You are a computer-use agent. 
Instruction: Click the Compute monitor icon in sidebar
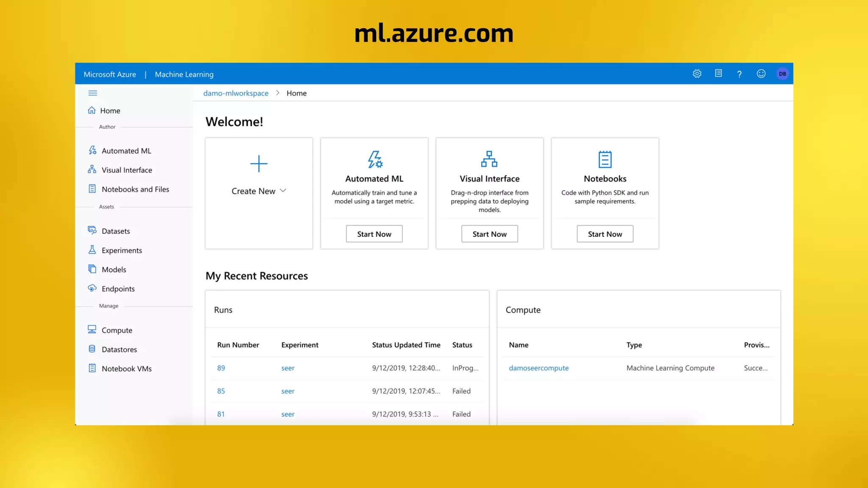pyautogui.click(x=92, y=330)
